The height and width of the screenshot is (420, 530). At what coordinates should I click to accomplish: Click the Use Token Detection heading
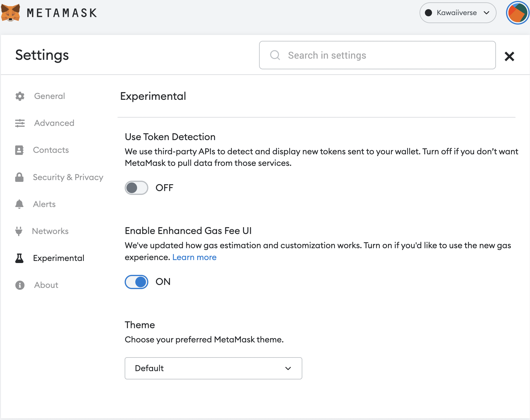[x=170, y=137]
